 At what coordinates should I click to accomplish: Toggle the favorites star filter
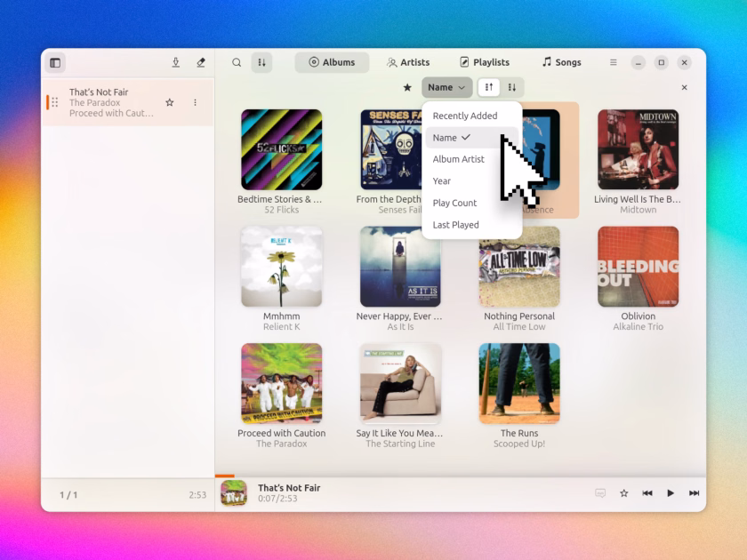coord(407,88)
